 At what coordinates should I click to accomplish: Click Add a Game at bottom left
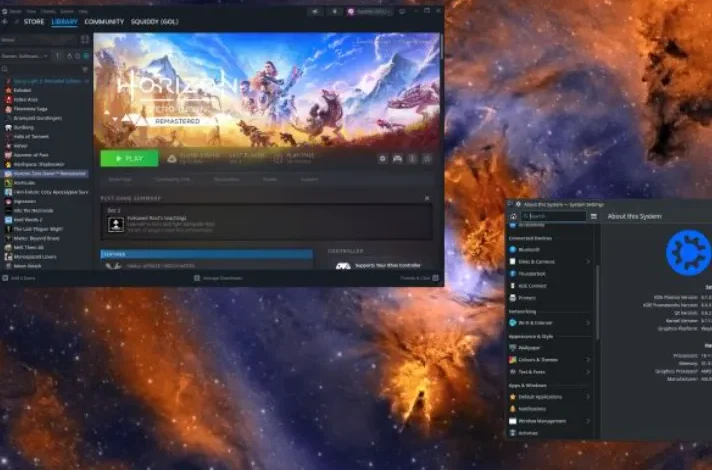pyautogui.click(x=19, y=278)
